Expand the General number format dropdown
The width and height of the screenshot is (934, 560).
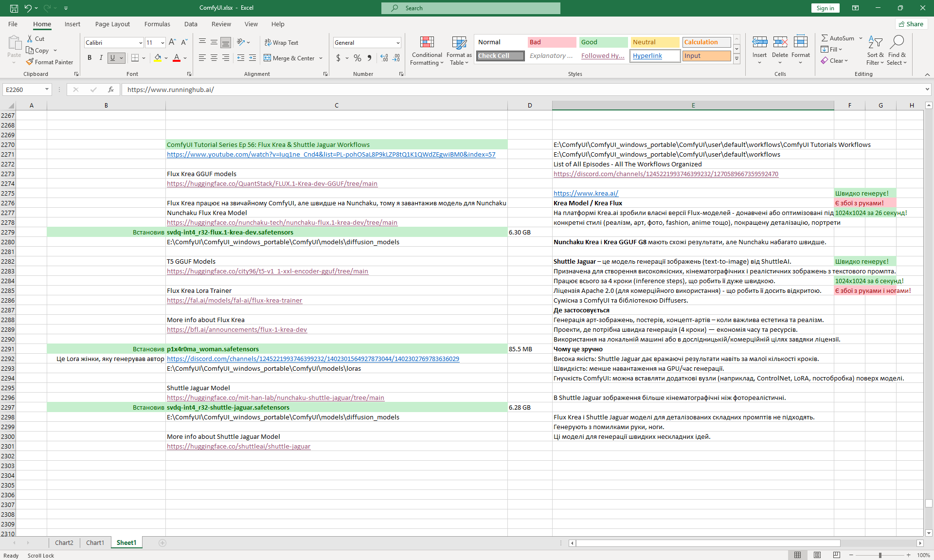point(397,43)
